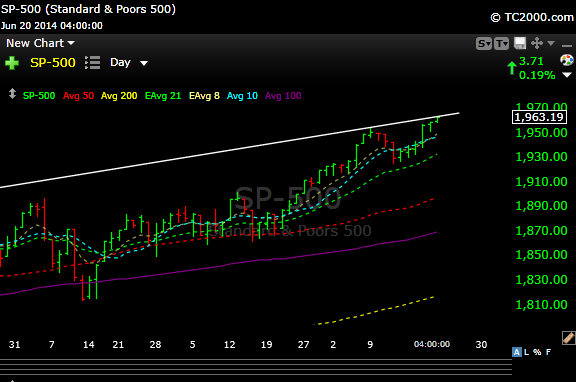
Task: Click the Day timeframe label
Action: point(120,62)
